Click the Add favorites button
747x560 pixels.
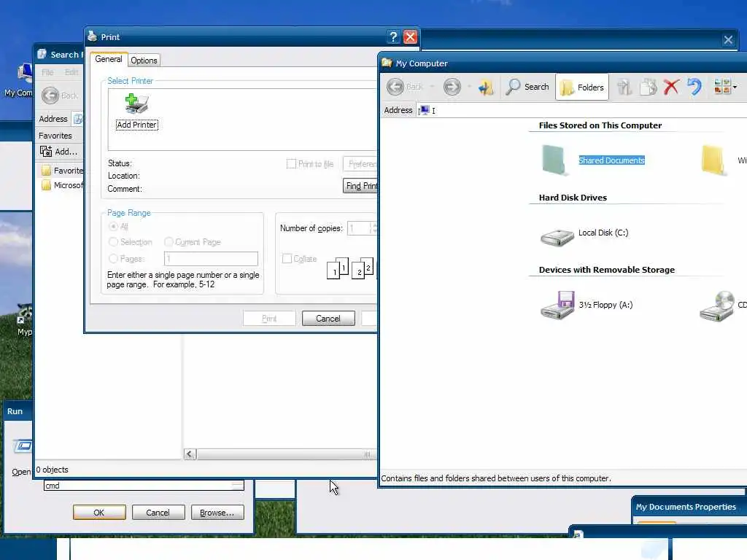point(60,152)
